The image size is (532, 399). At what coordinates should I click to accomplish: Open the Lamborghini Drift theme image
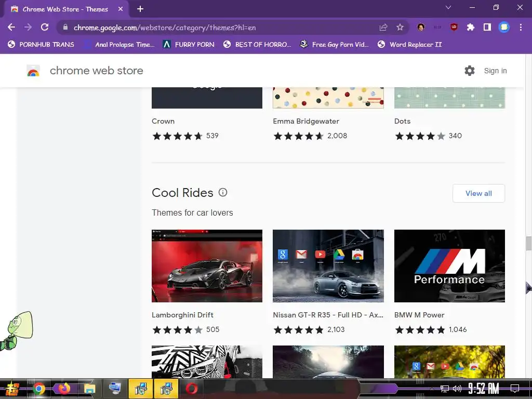[x=207, y=266]
